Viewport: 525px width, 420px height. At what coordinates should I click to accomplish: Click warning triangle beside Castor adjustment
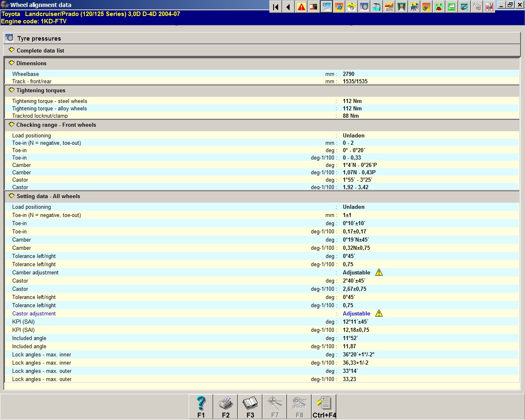coord(379,313)
